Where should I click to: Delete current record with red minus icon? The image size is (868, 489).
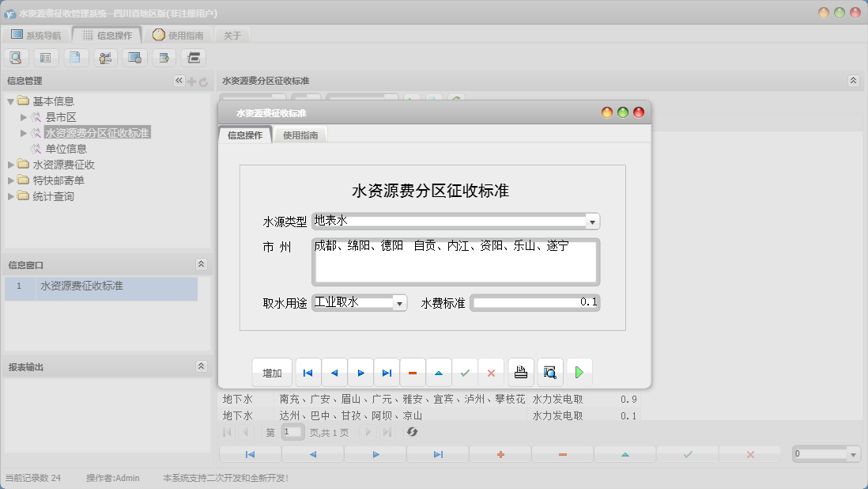414,372
